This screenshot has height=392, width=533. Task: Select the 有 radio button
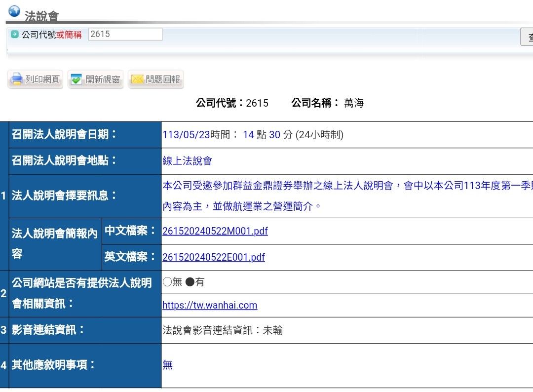pos(190,282)
